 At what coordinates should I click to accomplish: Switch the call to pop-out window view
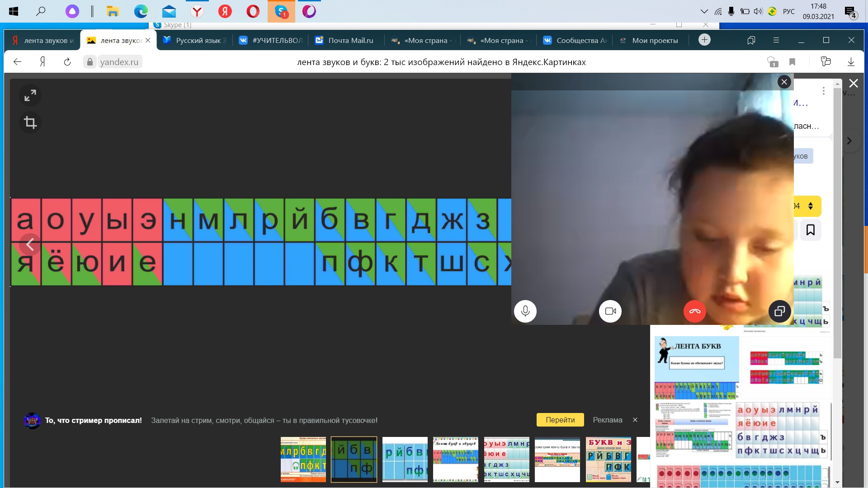(x=780, y=311)
